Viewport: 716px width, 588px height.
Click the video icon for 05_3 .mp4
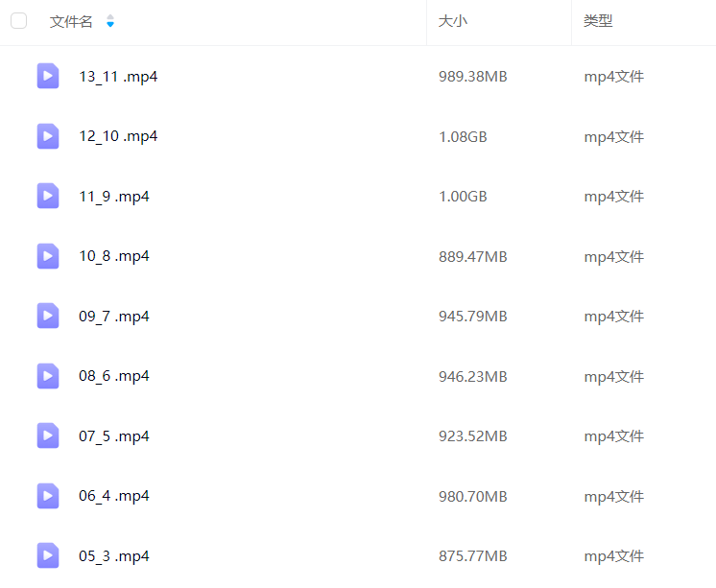click(48, 555)
